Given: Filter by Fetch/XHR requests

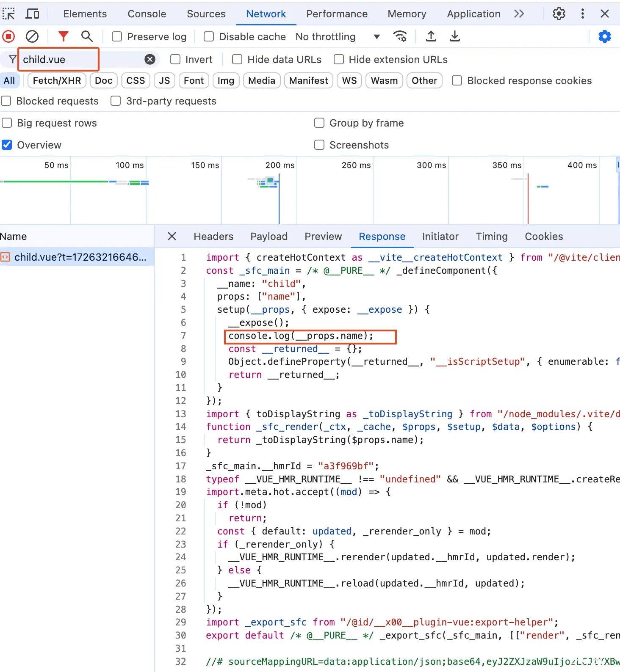Looking at the screenshot, I should tap(57, 80).
